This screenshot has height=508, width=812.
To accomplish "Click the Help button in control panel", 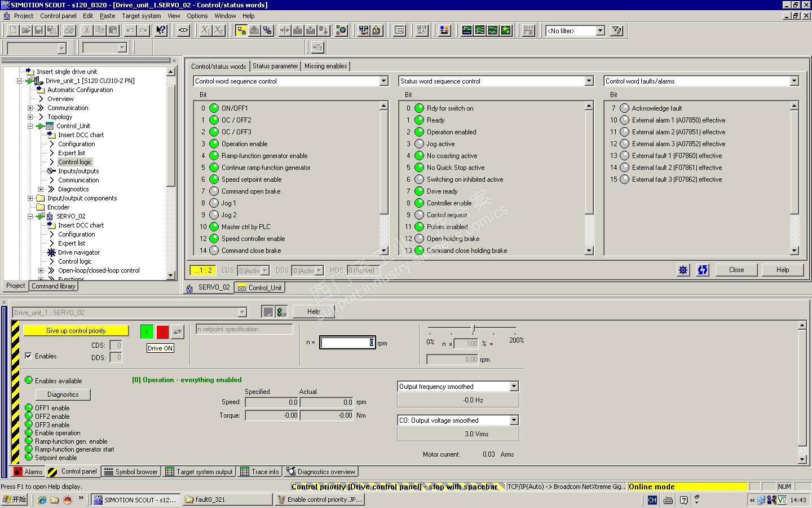I will click(x=314, y=312).
